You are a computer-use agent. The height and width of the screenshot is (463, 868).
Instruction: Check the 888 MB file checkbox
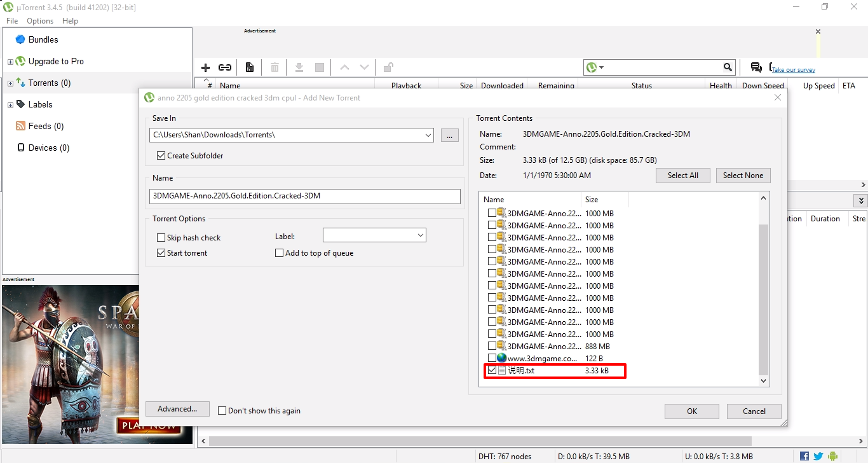[x=492, y=346]
